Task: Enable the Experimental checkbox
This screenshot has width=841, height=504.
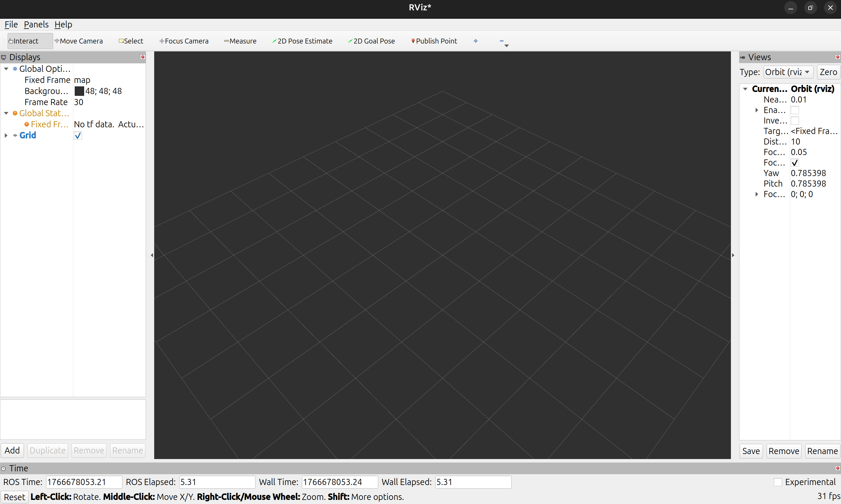Action: [778, 482]
